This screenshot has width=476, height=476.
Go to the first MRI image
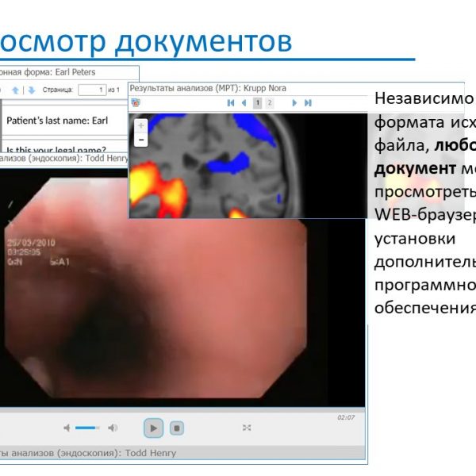coord(230,103)
